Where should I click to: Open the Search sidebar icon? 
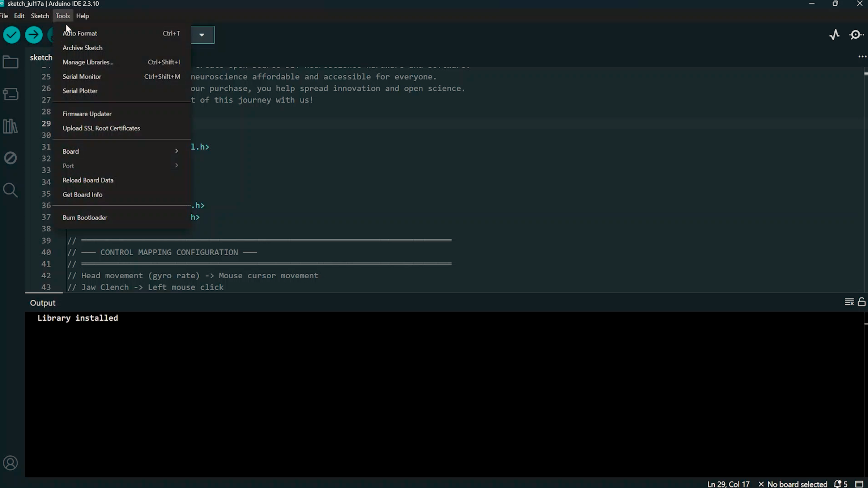(x=10, y=190)
